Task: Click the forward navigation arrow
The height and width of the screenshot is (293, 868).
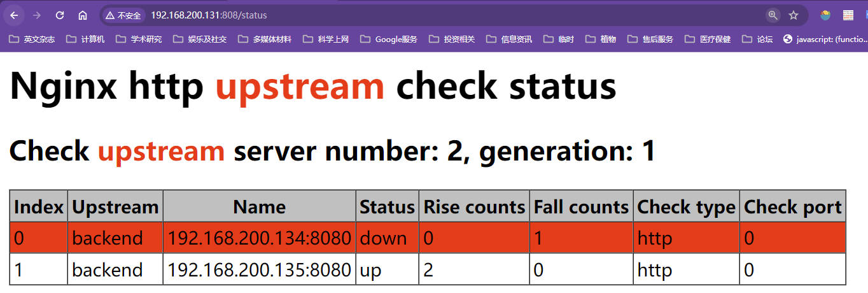Action: pos(37,15)
